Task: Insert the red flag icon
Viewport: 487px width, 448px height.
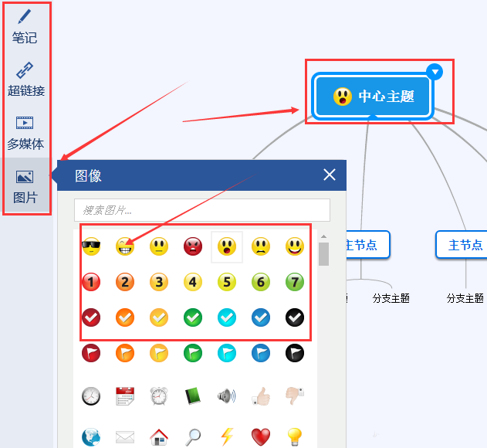Action: (91, 353)
